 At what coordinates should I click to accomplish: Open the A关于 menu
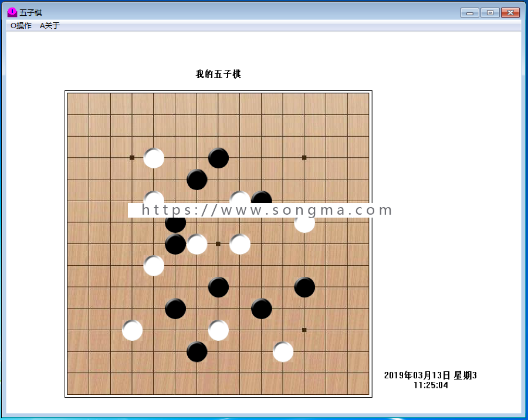pyautogui.click(x=50, y=26)
